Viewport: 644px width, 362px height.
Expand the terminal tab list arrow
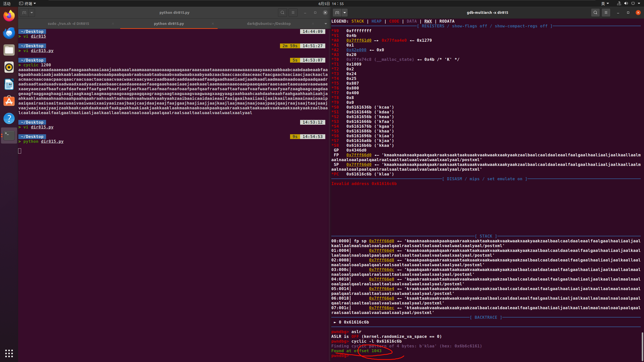326,24
